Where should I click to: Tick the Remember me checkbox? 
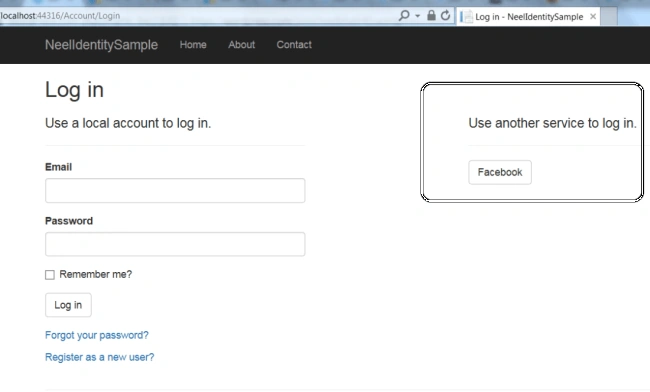[50, 275]
